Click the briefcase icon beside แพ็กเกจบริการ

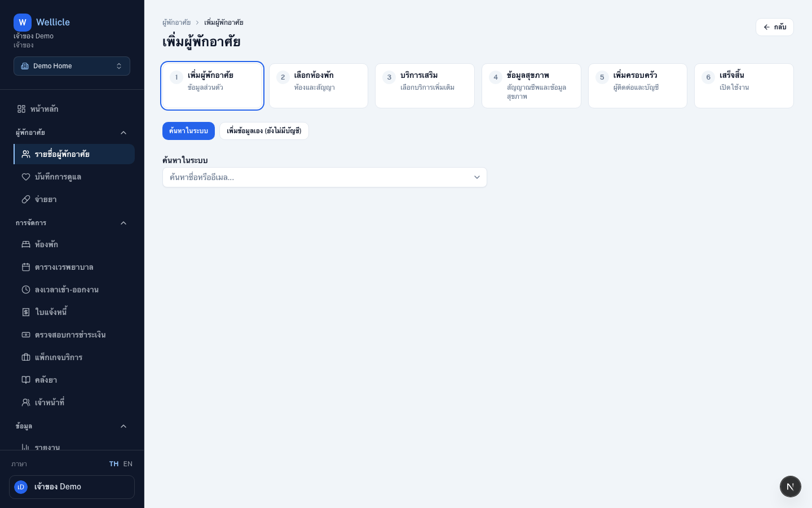(26, 357)
